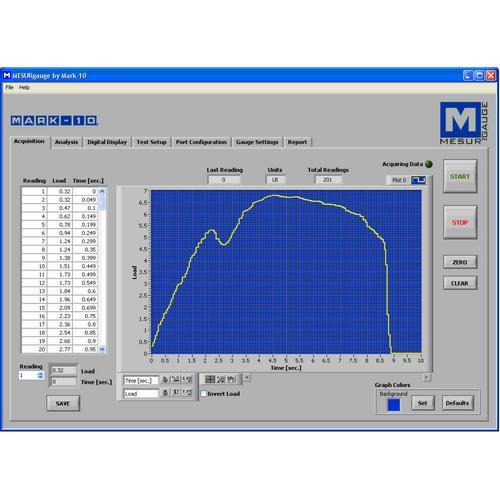
Task: Close the MESURgauge window
Action: tap(491, 76)
